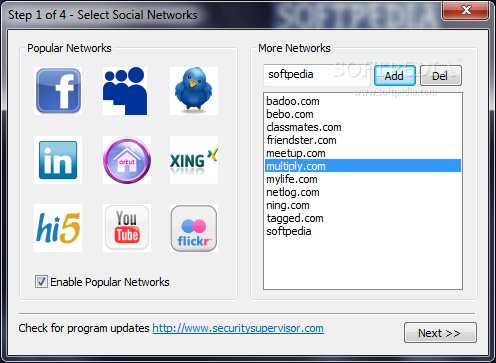Select the YouTube network icon
Screen dimensions: 496x363
point(127,228)
